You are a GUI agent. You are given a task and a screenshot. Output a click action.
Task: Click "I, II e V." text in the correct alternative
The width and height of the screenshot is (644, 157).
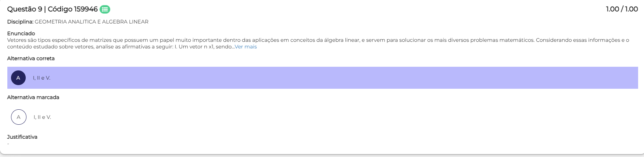pos(42,78)
